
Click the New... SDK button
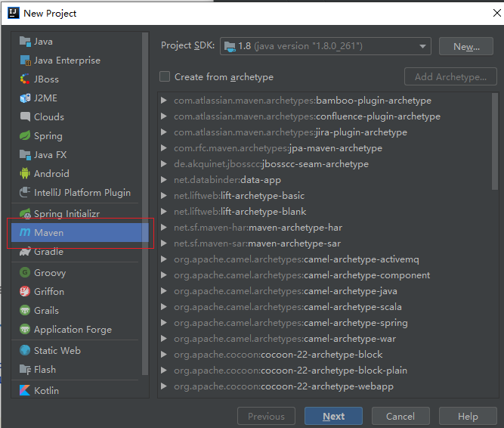pos(466,46)
